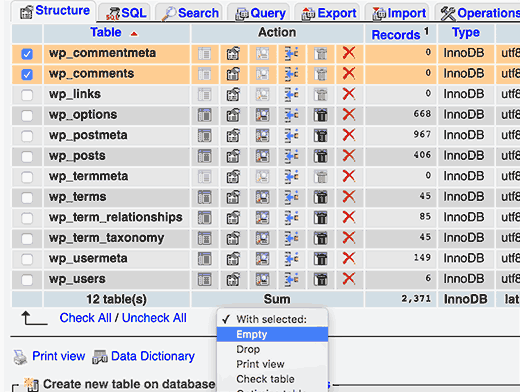The height and width of the screenshot is (392, 520).
Task: Open the Export tab
Action: 329,13
